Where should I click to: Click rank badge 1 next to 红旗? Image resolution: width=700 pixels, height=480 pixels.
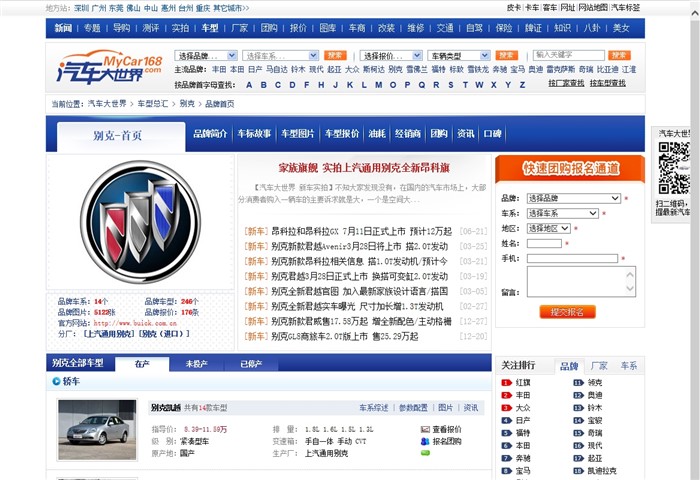(x=506, y=383)
